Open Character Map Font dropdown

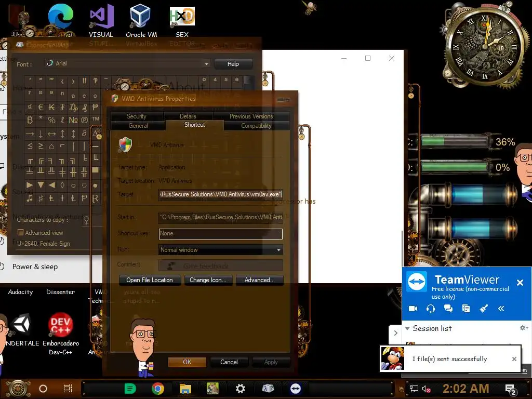tap(127, 63)
